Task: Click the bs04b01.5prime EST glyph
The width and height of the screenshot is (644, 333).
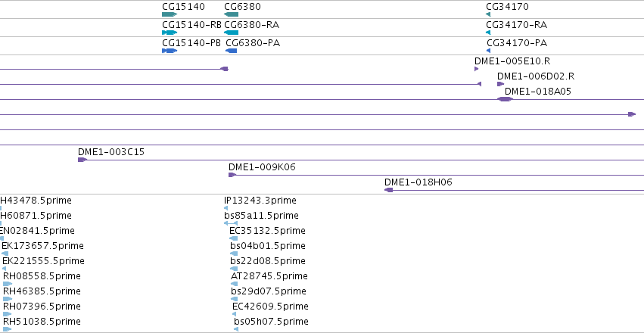Action: point(234,254)
